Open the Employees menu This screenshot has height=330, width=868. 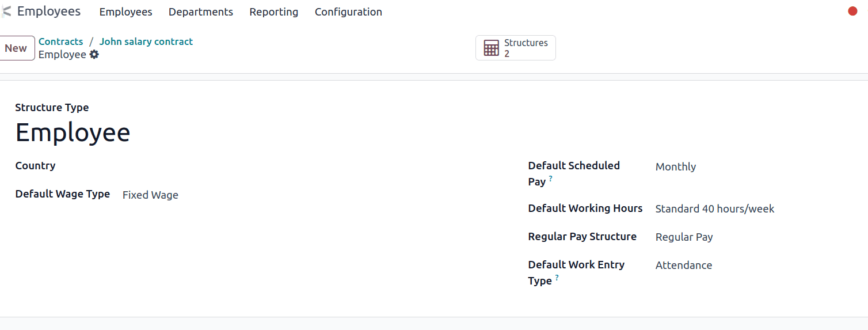pos(125,12)
